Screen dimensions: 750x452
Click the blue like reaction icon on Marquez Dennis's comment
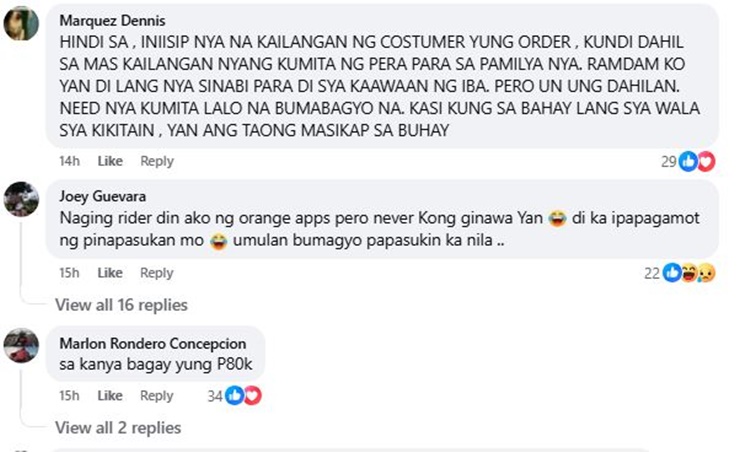pos(688,161)
